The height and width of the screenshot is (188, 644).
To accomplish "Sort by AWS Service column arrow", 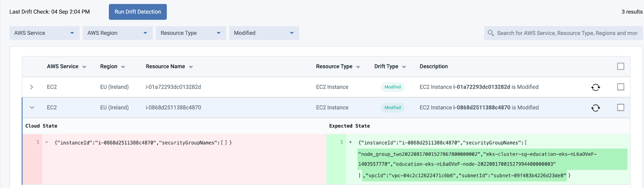I will [x=84, y=67].
